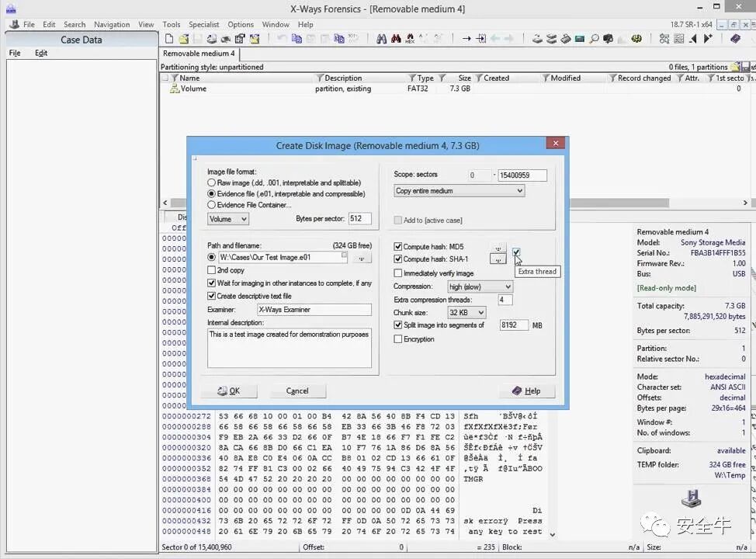Click the segment size 8192 MB field

point(514,325)
